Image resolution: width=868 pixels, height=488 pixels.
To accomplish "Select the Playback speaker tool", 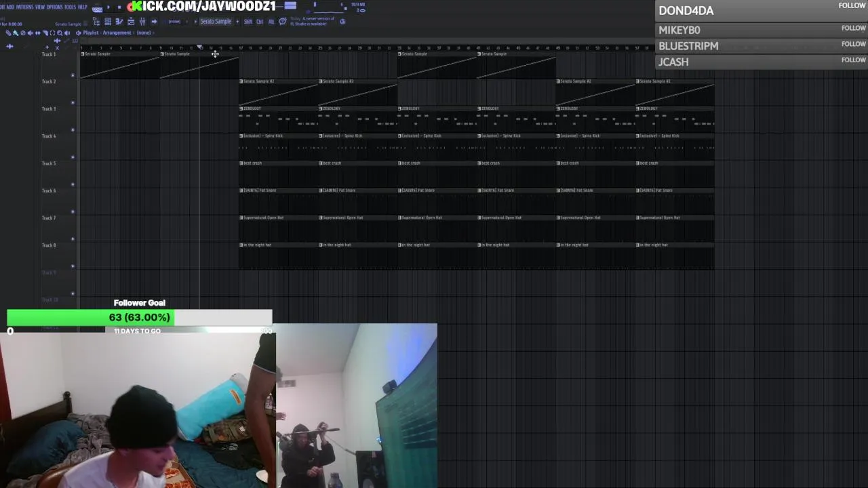I will pos(67,33).
